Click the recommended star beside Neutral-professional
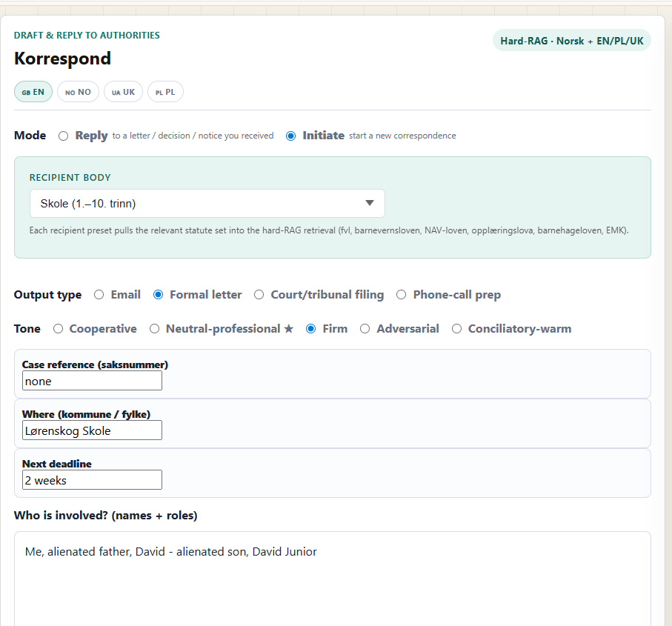This screenshot has width=672, height=626. point(289,329)
